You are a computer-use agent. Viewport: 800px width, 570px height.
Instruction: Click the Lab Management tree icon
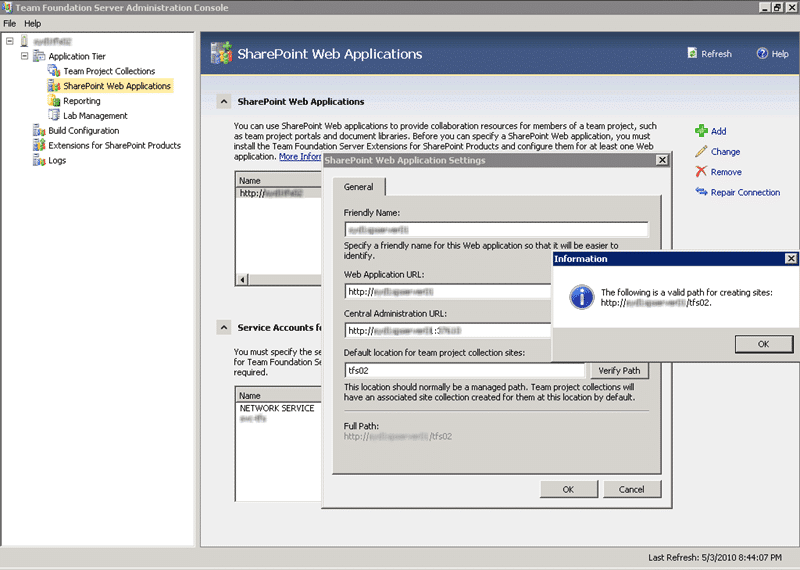click(x=54, y=115)
